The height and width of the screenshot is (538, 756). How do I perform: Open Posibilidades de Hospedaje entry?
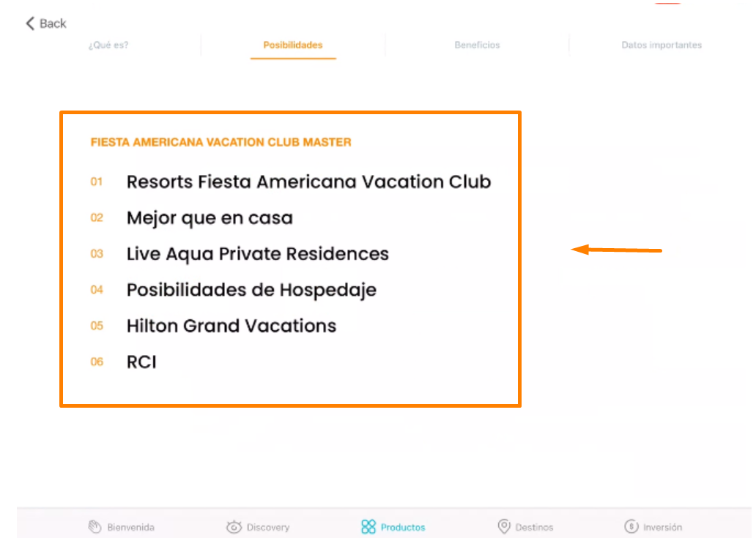[x=251, y=290]
